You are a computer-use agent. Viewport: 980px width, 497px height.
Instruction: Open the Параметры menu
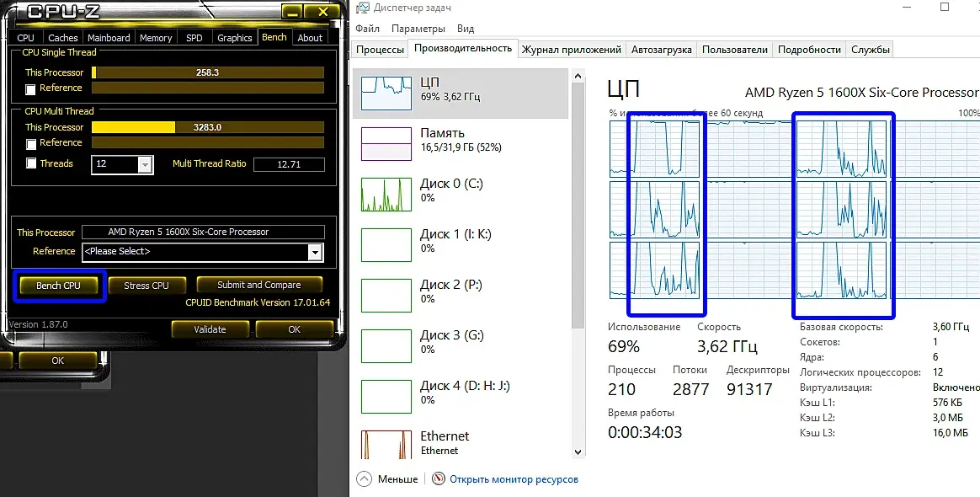click(x=418, y=29)
